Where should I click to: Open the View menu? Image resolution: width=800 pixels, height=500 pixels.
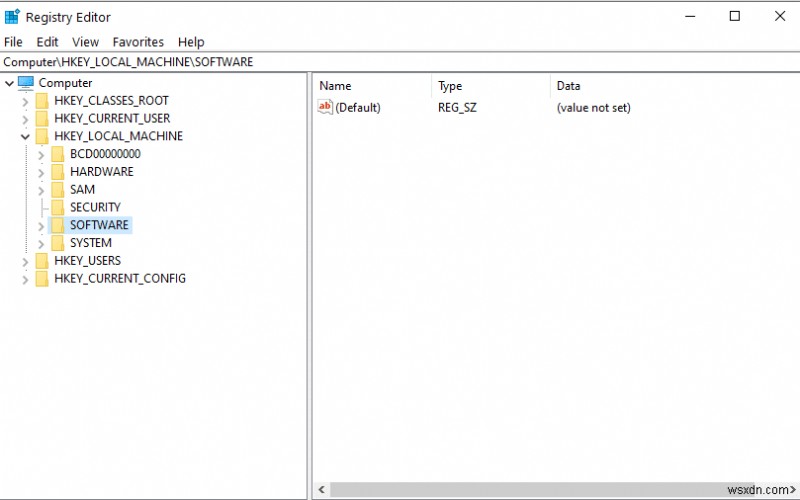point(85,42)
